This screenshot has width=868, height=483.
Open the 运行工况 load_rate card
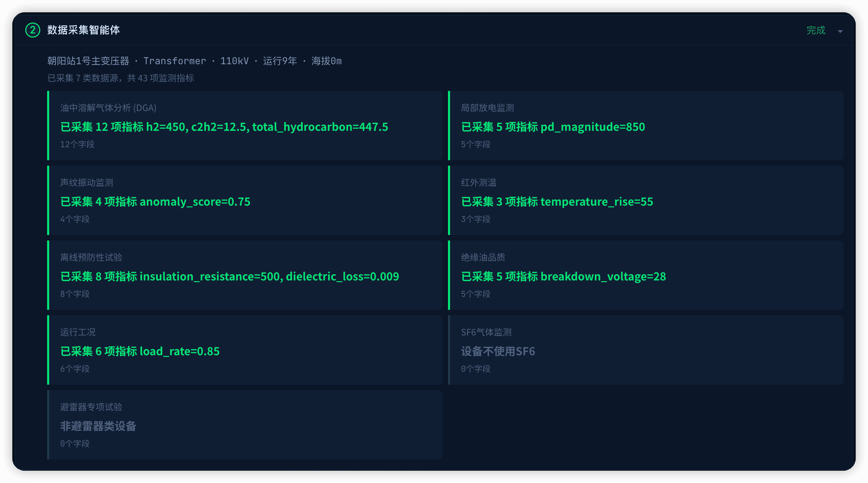(245, 350)
